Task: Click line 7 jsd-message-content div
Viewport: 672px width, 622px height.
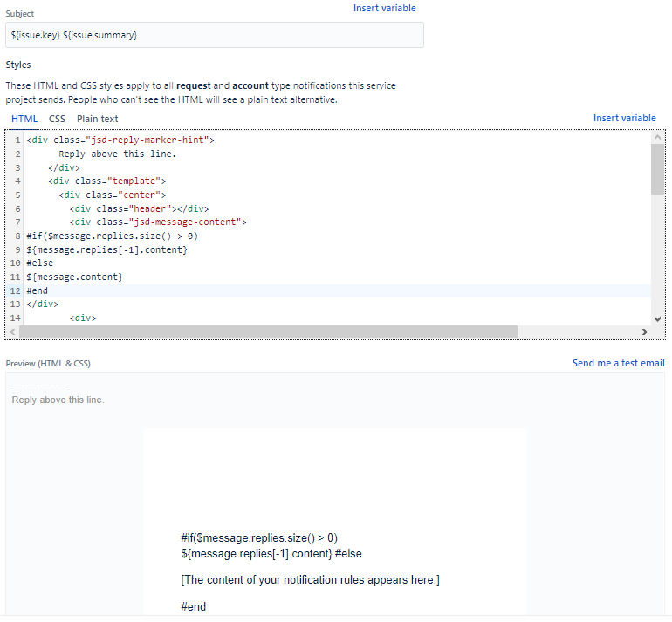Action: point(158,222)
